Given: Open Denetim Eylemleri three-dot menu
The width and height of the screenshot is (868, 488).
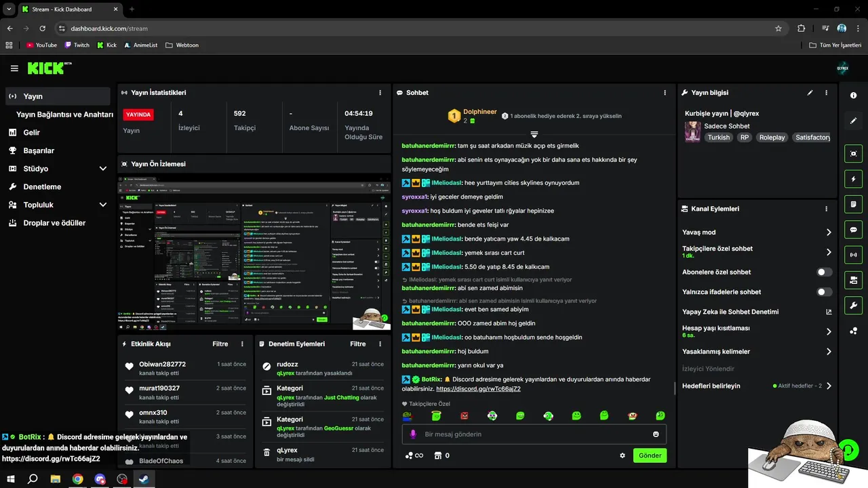Looking at the screenshot, I should pyautogui.click(x=380, y=344).
